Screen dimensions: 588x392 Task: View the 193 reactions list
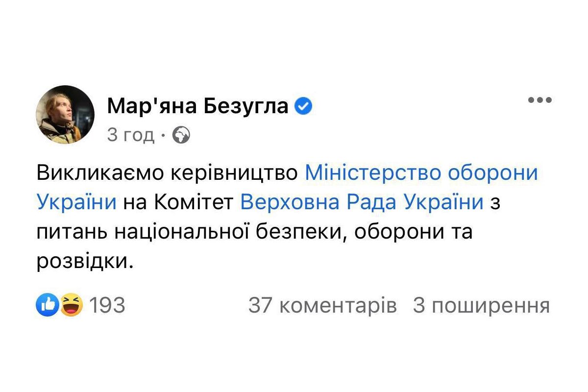pyautogui.click(x=107, y=305)
